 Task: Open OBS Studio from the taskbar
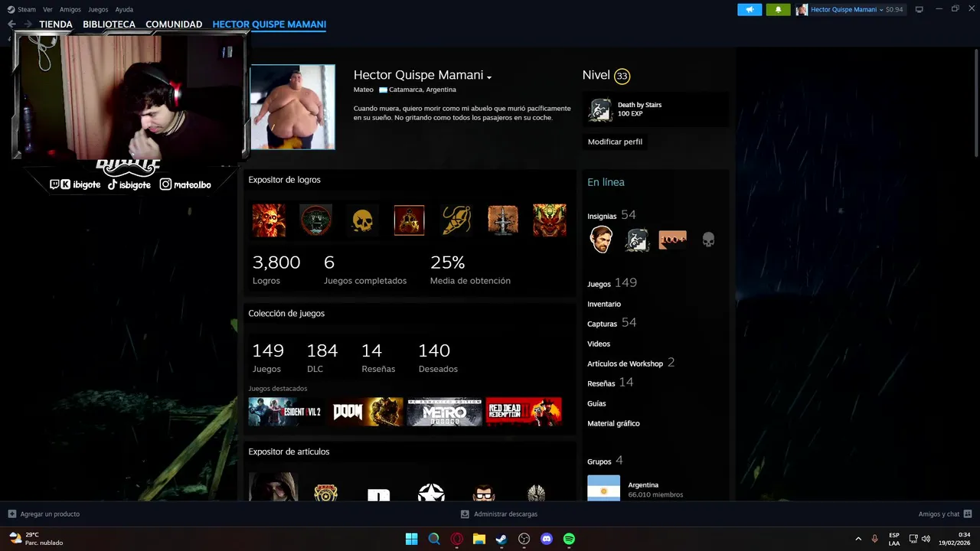pyautogui.click(x=524, y=539)
